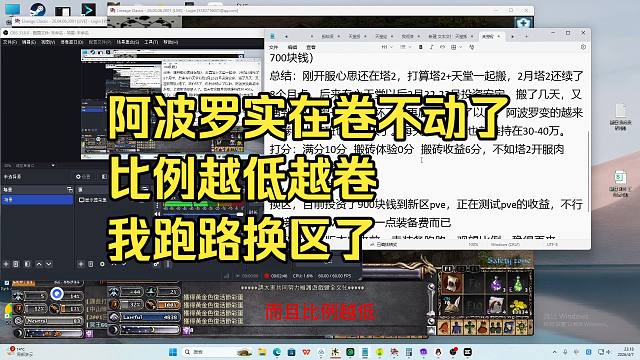Show hidden system tray icons chevron
The height and width of the screenshot is (360, 640).
point(554,352)
